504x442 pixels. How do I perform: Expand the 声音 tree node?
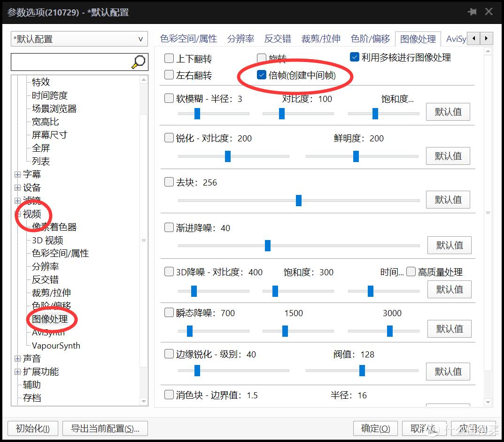(x=17, y=358)
